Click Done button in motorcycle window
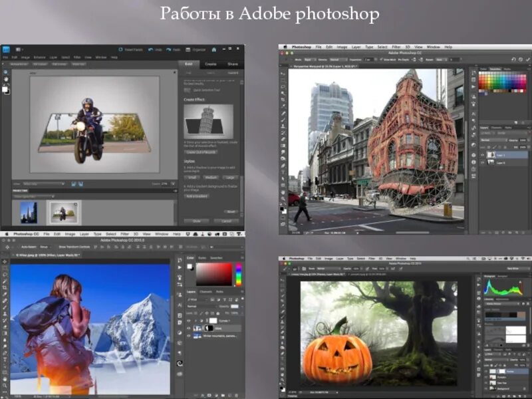 [197, 221]
